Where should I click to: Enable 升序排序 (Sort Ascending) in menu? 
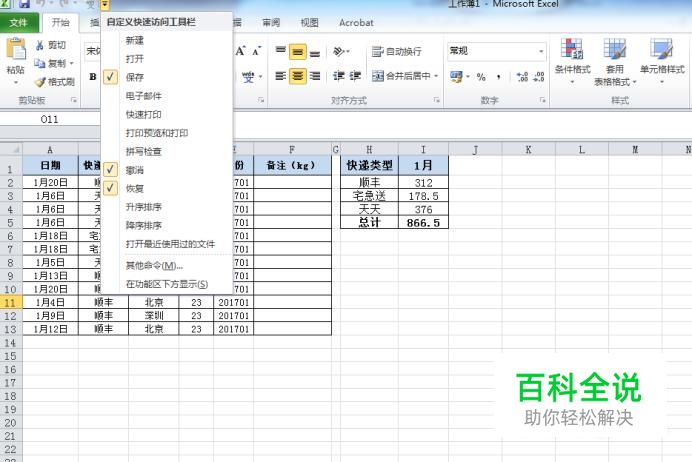[x=167, y=207]
